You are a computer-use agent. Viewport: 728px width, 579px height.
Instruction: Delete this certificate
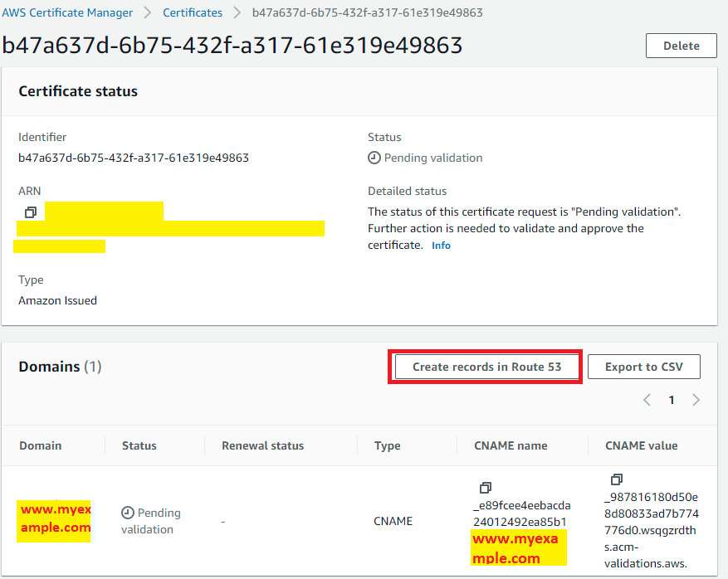681,46
